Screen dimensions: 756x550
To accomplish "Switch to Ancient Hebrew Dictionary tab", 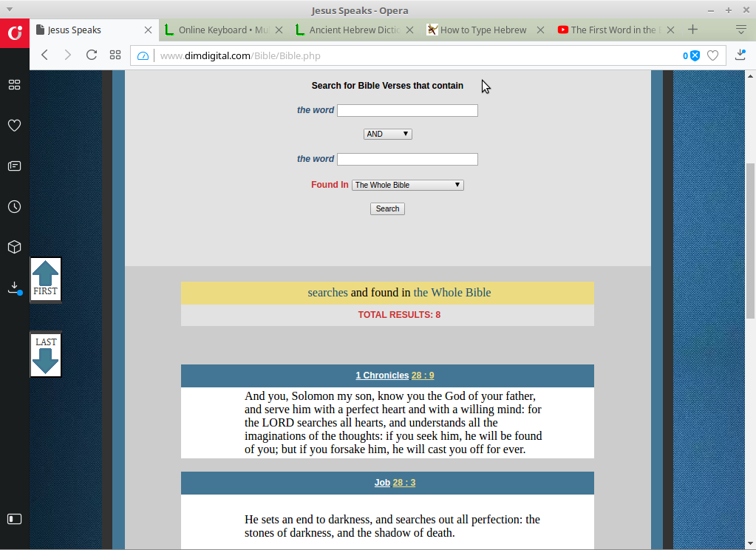I will coord(355,30).
